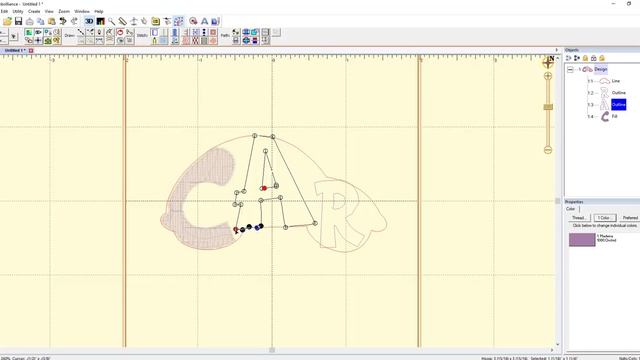640x360 pixels.
Task: Click the blue oval path icon
Action: [x=246, y=32]
